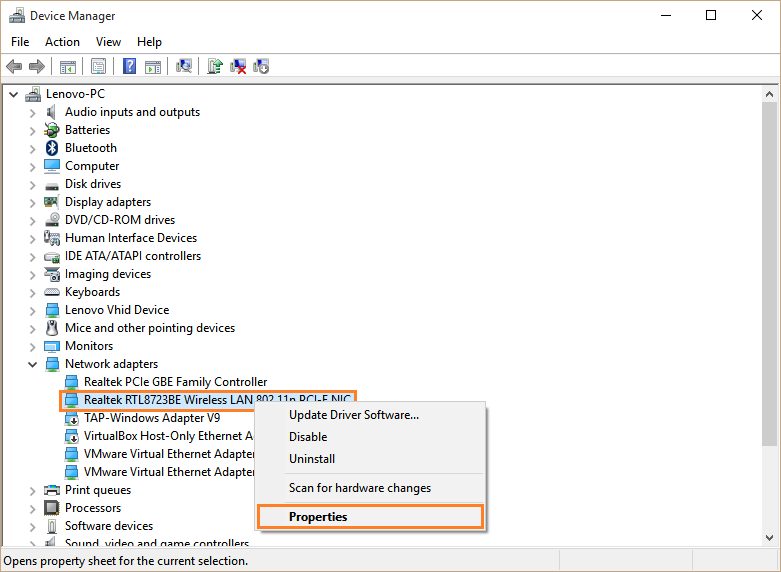Collapse the Lenovo-PC root node
This screenshot has height=572, width=781.
(13, 94)
